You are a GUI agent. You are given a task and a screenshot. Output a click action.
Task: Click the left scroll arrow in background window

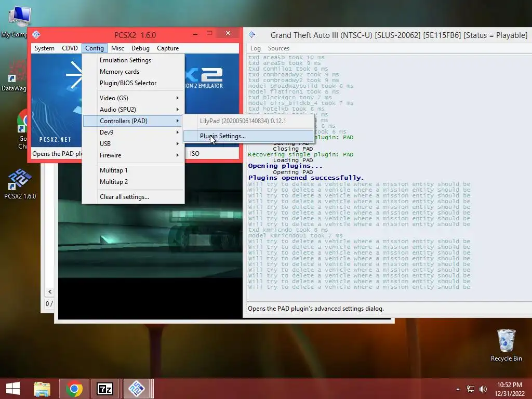(x=50, y=292)
